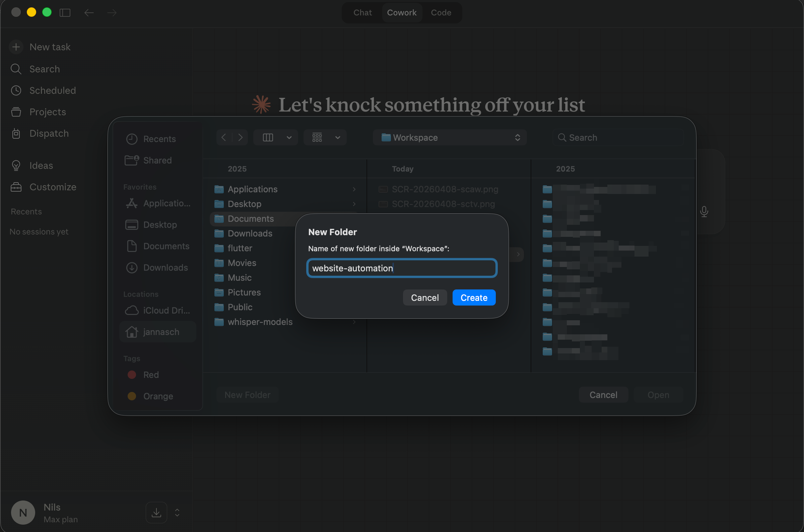Open the Scheduled clock icon

click(x=16, y=90)
